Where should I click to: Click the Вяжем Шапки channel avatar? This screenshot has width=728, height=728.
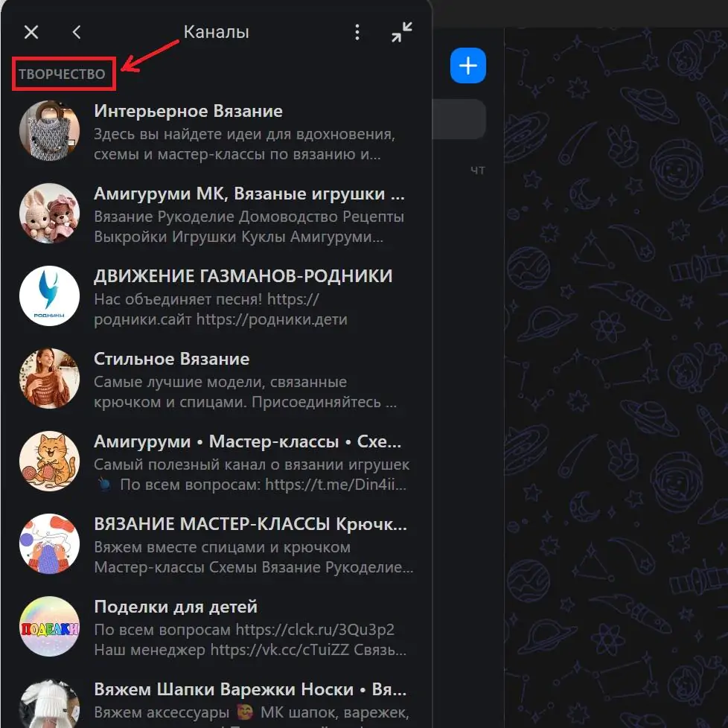click(x=49, y=703)
